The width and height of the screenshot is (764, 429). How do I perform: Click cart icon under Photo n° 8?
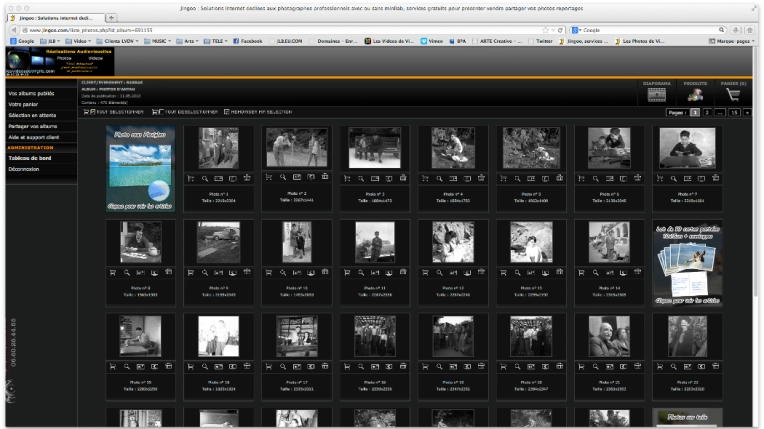113,273
